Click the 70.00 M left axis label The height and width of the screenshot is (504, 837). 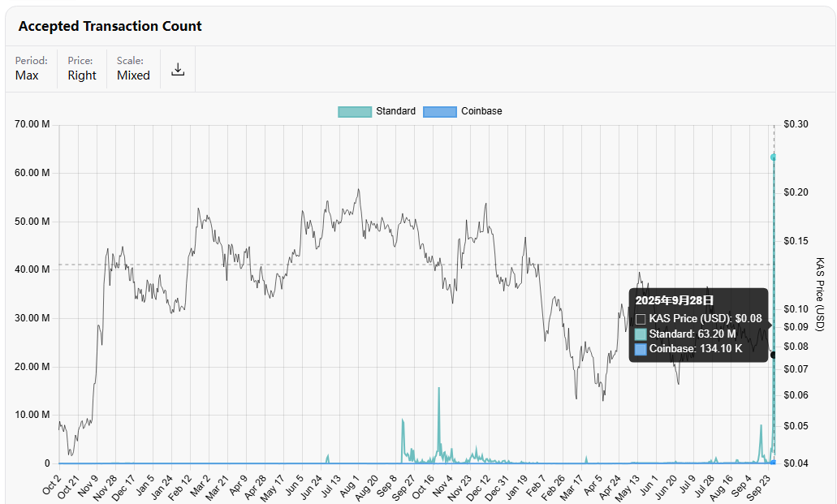tap(32, 125)
